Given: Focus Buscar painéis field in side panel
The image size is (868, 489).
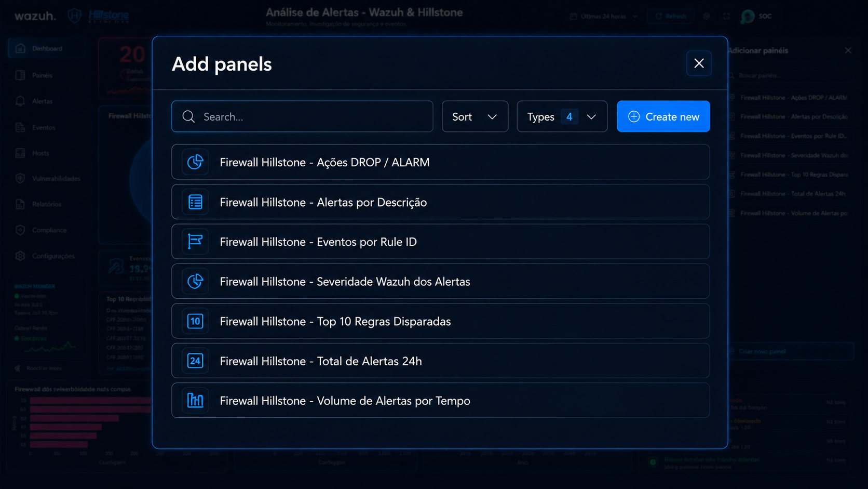Looking at the screenshot, I should pos(790,76).
